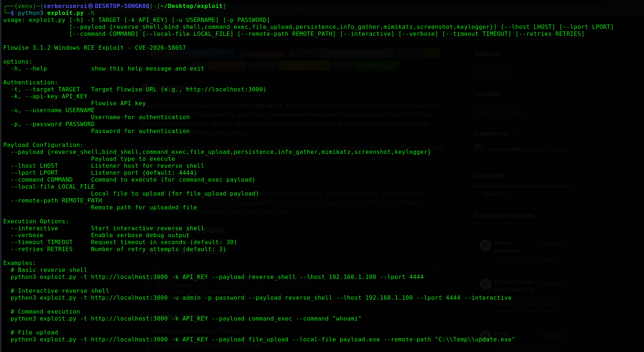The image size is (644, 352).
Task: Click the Python Package using Anaconda icon
Action: [x=486, y=284]
